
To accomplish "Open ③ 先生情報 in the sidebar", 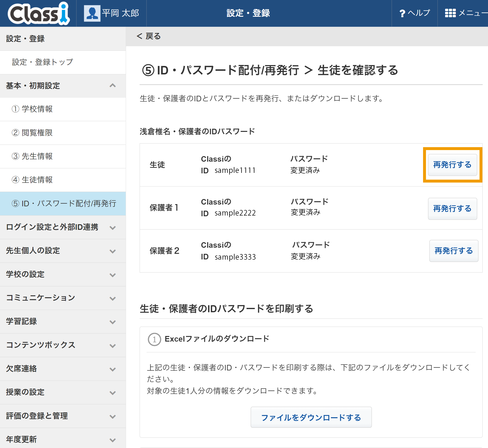I will click(63, 156).
